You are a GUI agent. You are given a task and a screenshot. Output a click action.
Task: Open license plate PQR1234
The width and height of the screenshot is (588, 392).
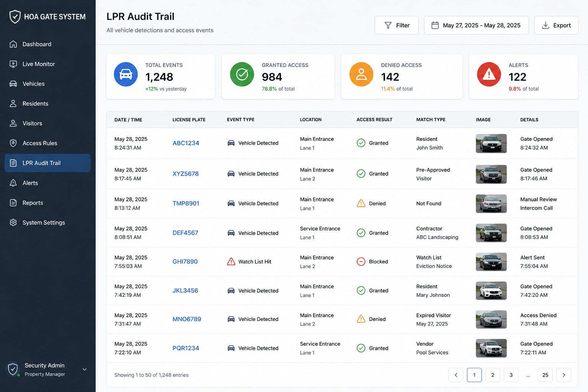pyautogui.click(x=186, y=348)
